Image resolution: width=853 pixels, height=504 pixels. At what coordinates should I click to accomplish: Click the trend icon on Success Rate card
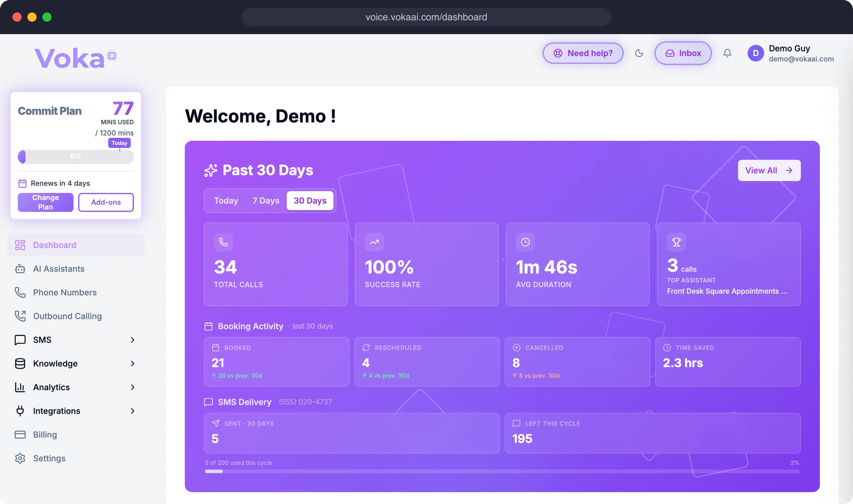point(374,242)
